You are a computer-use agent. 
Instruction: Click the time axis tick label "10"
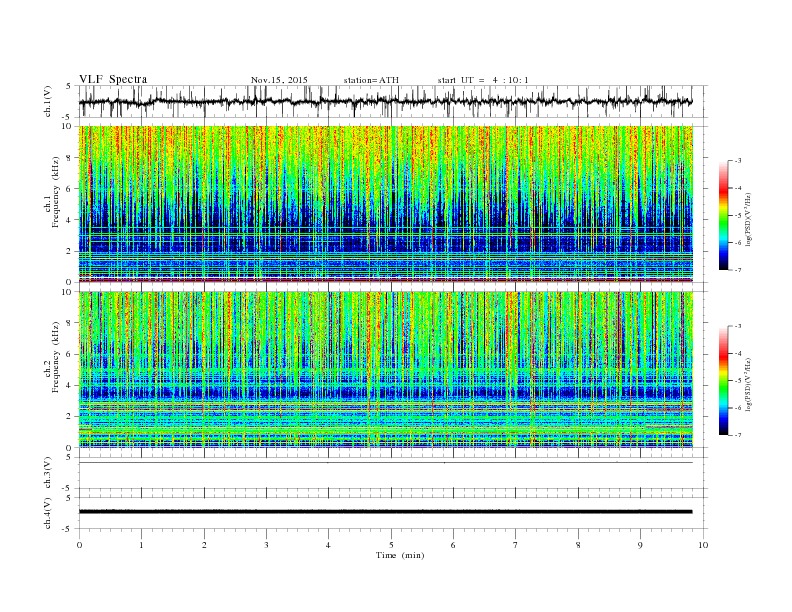tap(703, 545)
